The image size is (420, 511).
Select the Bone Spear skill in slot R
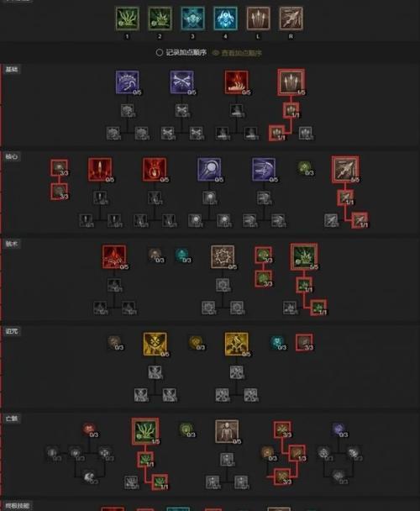[291, 18]
